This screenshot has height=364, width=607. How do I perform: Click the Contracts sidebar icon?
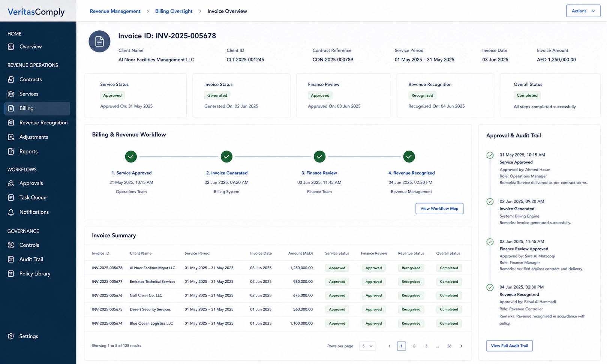(x=11, y=79)
